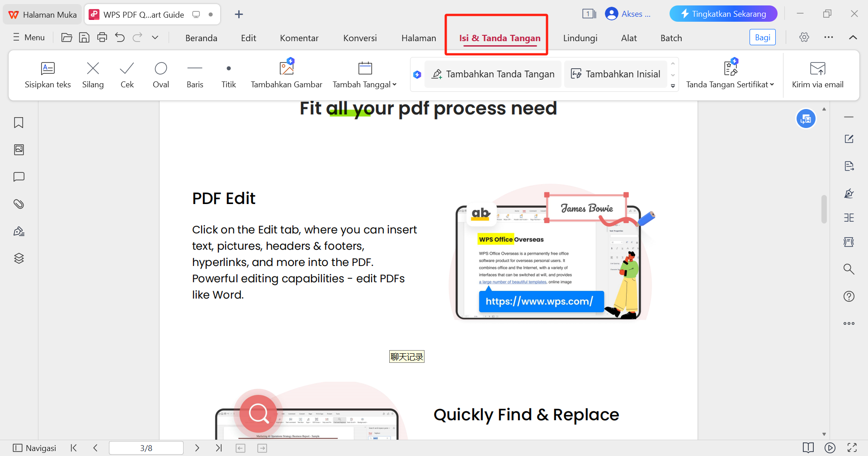Click the Bagi share button

coord(763,38)
